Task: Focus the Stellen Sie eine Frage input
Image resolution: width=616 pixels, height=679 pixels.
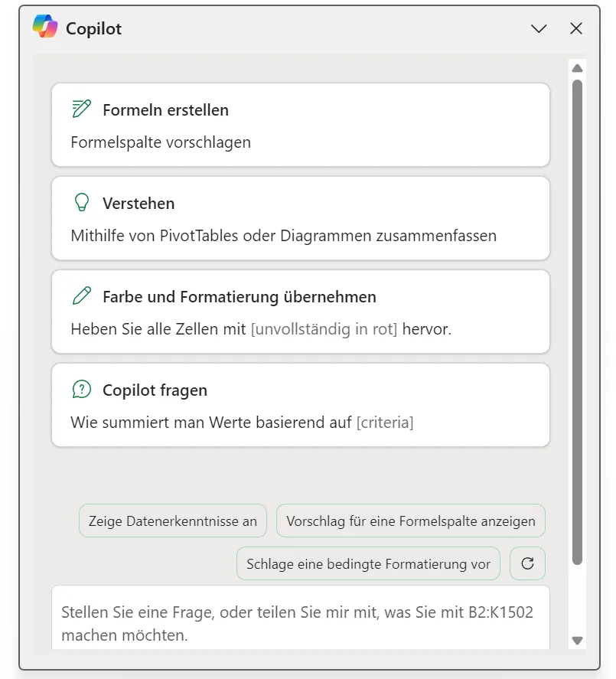Action: [301, 618]
